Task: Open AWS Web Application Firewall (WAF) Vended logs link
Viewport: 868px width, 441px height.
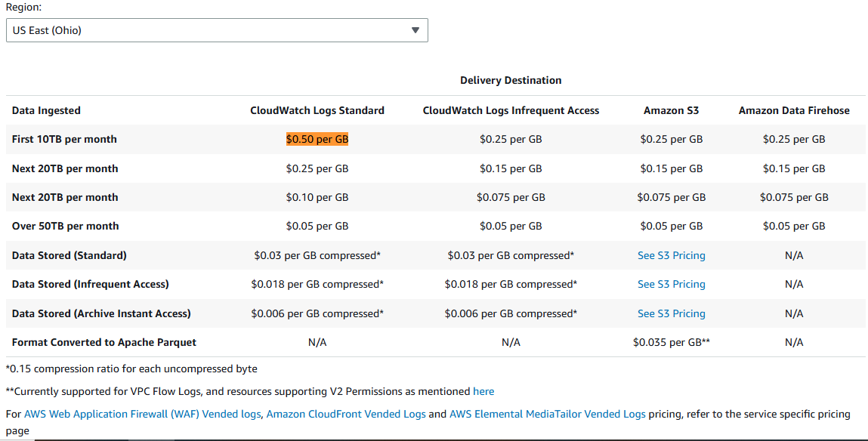Action: coord(142,414)
